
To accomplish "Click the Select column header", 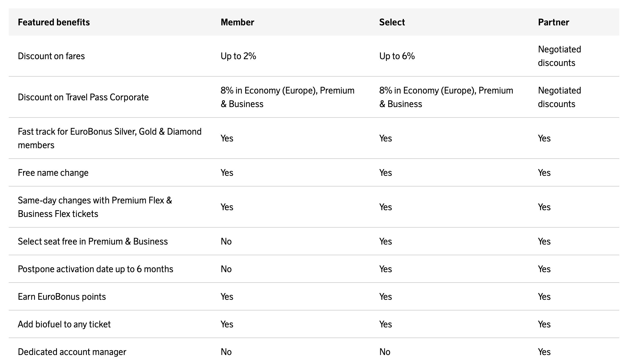I will tap(392, 22).
